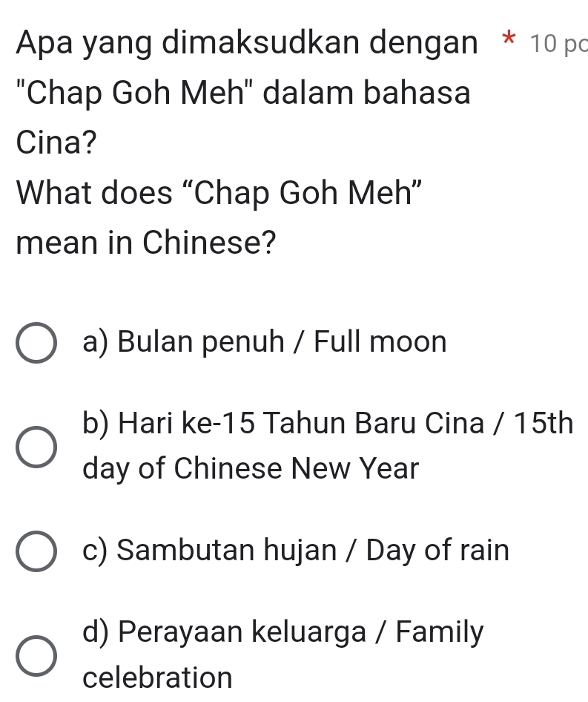Select radio button for option a) Bulan penuh
The image size is (588, 702).
pyautogui.click(x=35, y=343)
